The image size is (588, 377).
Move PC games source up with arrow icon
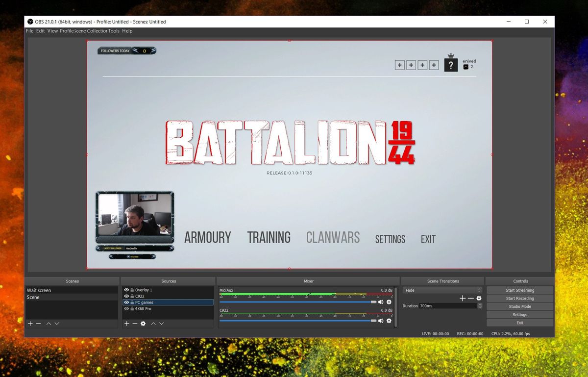[x=153, y=323]
